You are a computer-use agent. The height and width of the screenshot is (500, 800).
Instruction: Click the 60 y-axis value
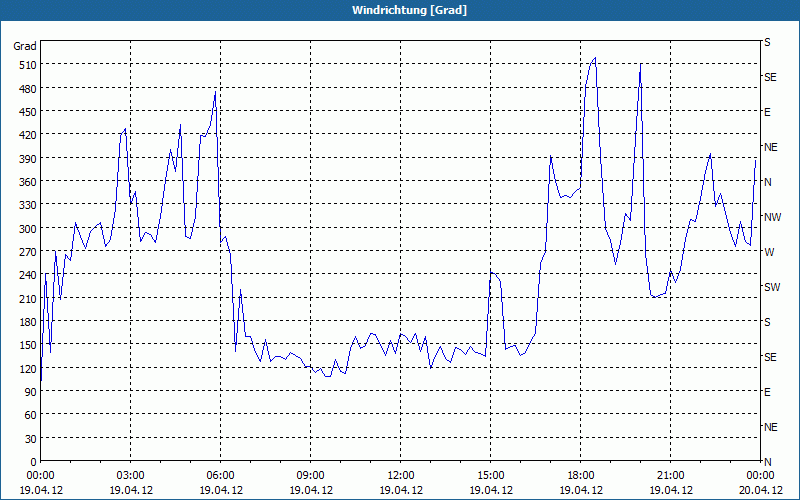point(31,415)
